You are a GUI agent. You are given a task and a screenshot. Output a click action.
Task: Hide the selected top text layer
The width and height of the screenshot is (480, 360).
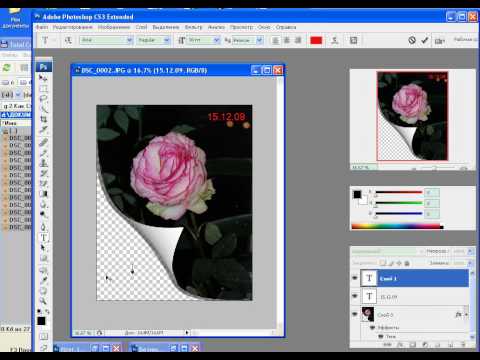tap(355, 278)
